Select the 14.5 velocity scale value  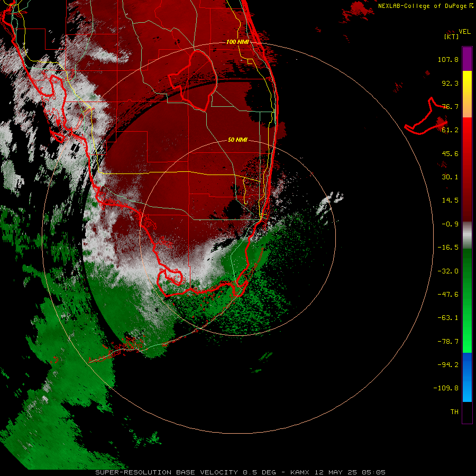pyautogui.click(x=450, y=200)
